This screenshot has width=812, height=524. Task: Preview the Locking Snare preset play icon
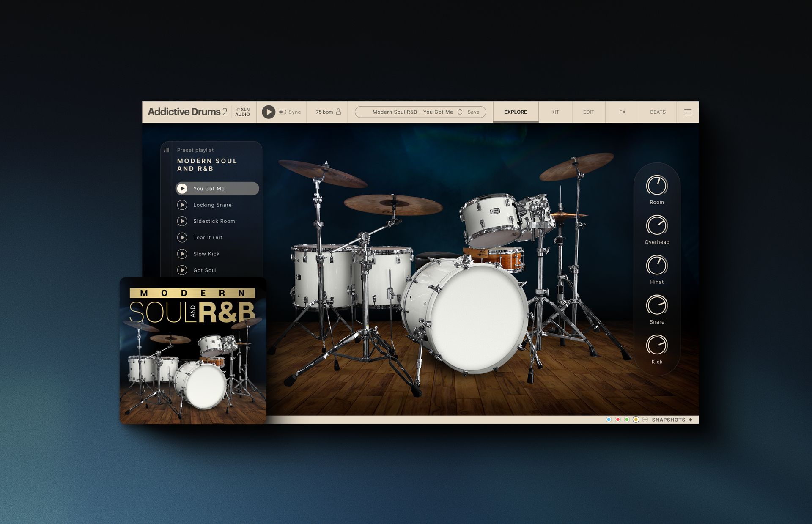[182, 205]
